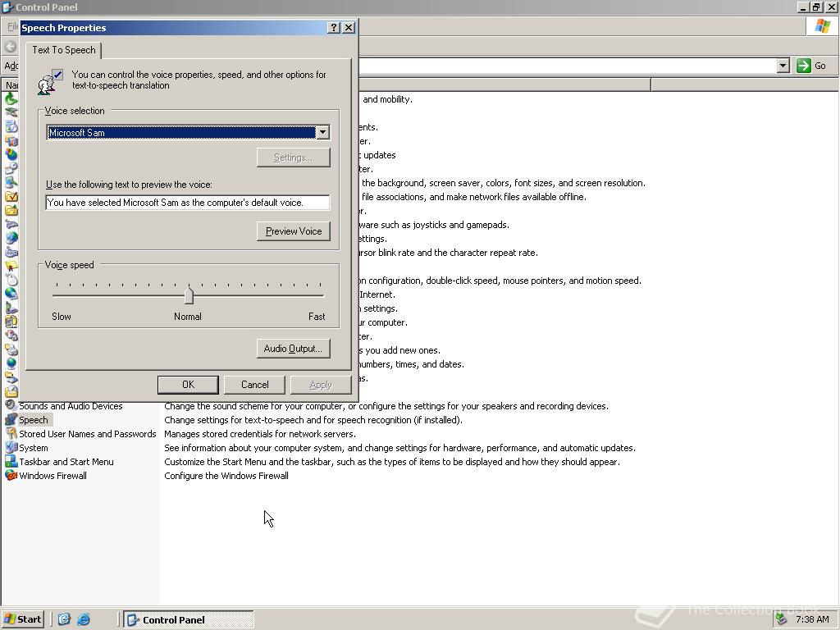Open the Accessibility Options wheelchair icon
This screenshot has width=840, height=630.
pos(11,99)
